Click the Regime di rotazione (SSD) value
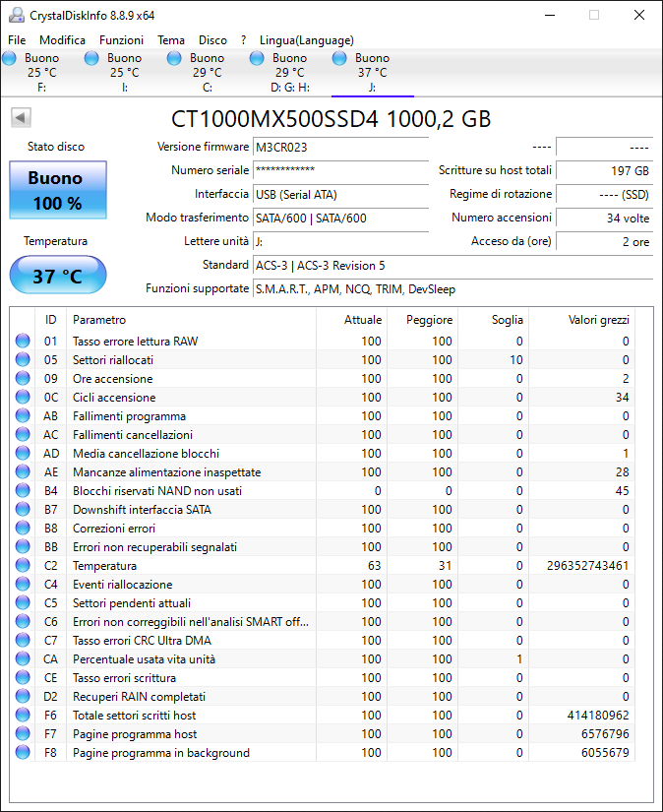The image size is (663, 812). pyautogui.click(x=605, y=194)
